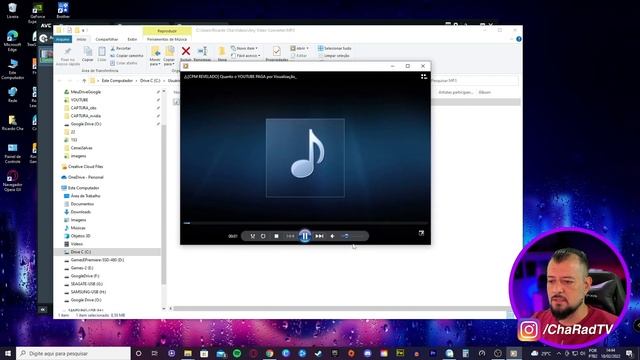Toggle shuffle in the media player

tap(253, 236)
